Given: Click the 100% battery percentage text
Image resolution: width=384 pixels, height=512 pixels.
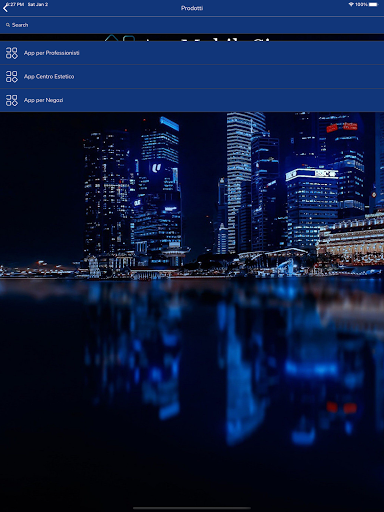Looking at the screenshot, I should (361, 4).
